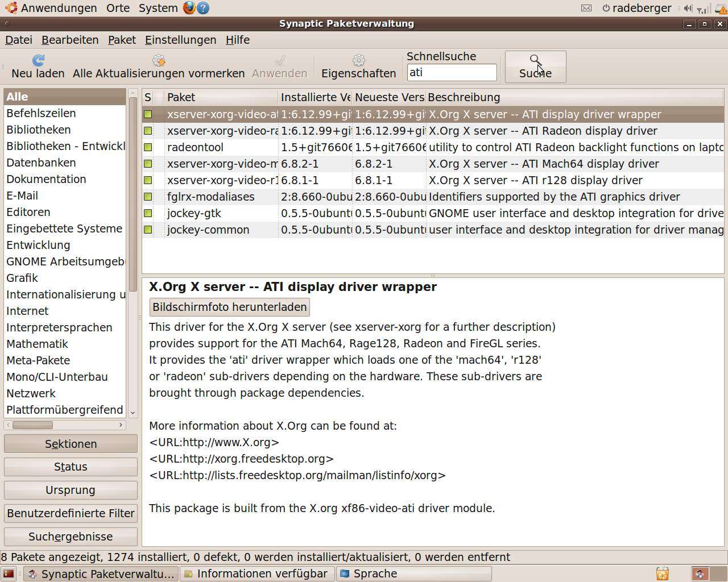Image resolution: width=728 pixels, height=582 pixels.
Task: Open the radeberger user session menu
Action: click(x=637, y=8)
